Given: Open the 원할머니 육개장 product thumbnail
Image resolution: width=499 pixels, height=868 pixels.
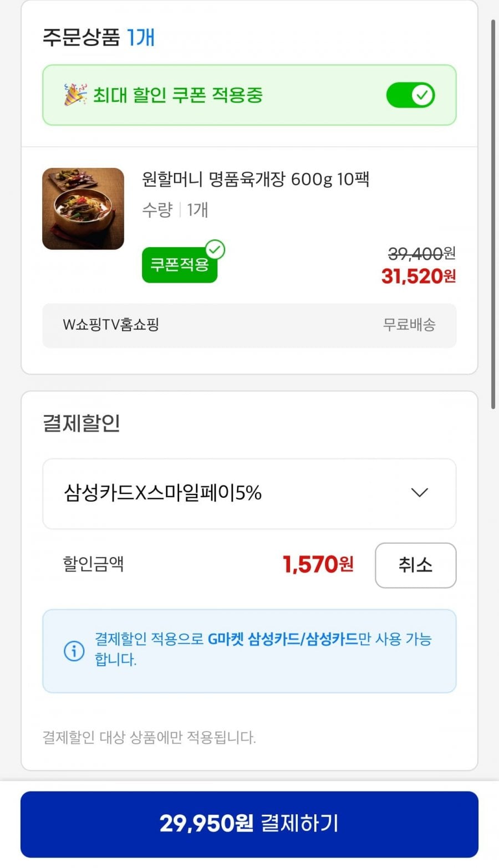Looking at the screenshot, I should tap(83, 209).
